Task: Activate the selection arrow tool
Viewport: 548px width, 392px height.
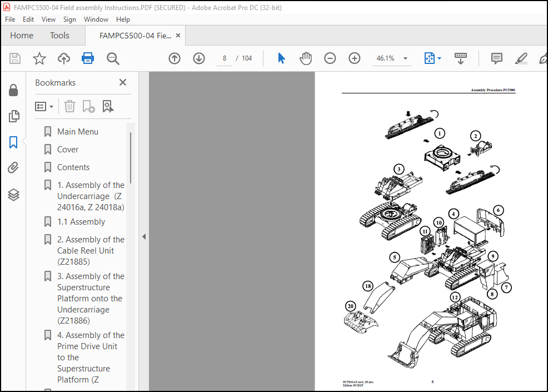Action: point(281,58)
